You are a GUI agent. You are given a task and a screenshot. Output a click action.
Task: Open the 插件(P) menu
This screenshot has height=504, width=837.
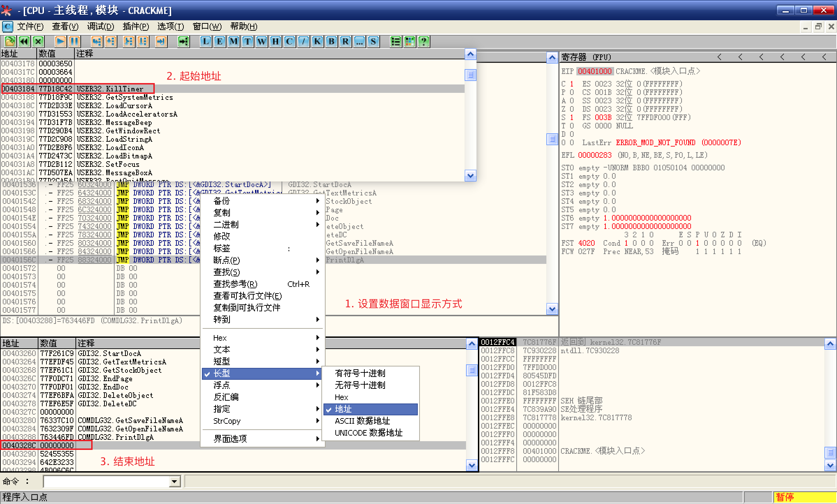(136, 27)
